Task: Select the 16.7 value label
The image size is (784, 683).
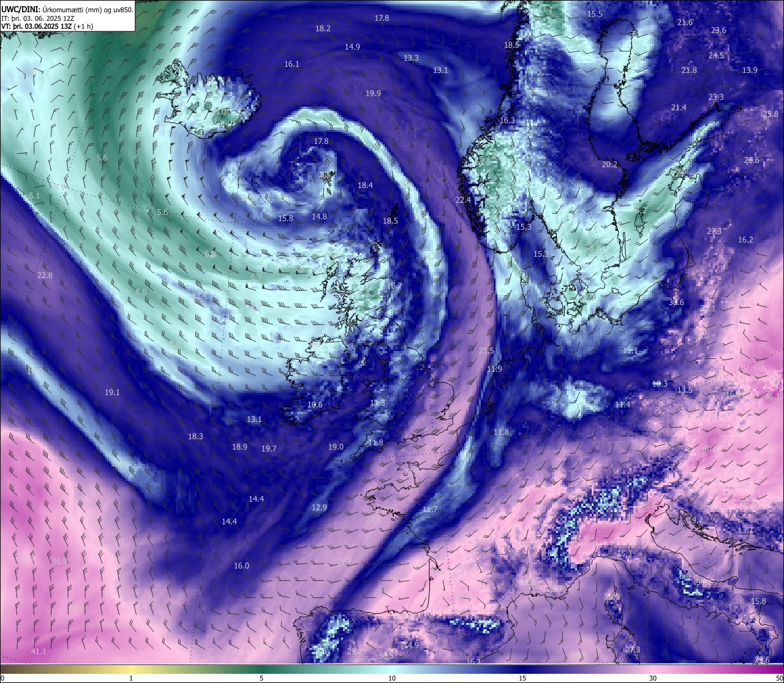Action: tap(394, 286)
